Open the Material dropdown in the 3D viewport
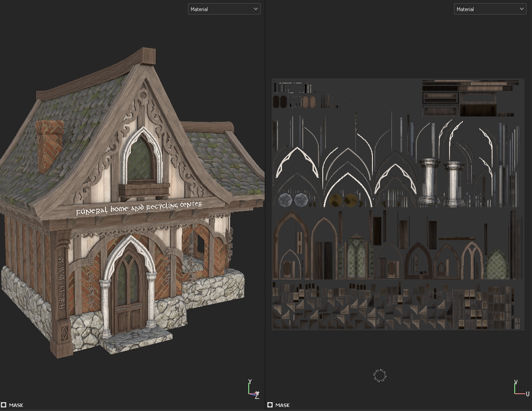The height and width of the screenshot is (411, 532). (x=224, y=9)
